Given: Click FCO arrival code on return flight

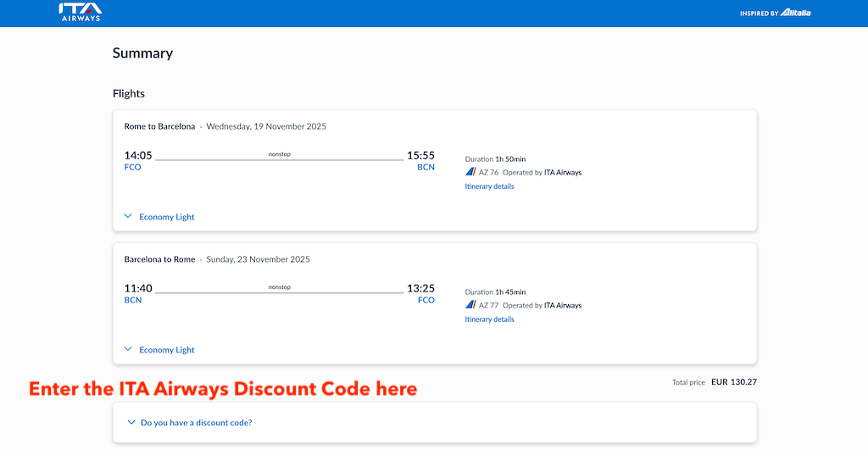Looking at the screenshot, I should coord(426,301).
